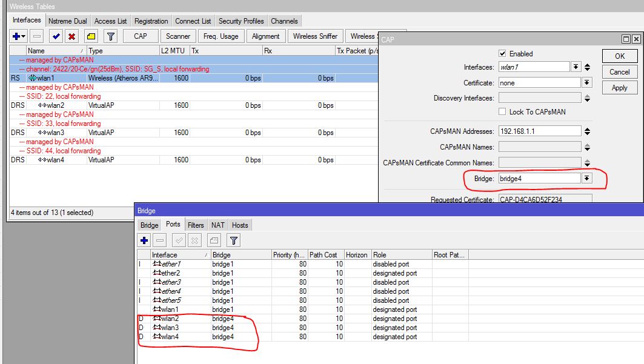
Task: Click the blue checkmark enable icon in Wireless Tables
Action: (56, 36)
